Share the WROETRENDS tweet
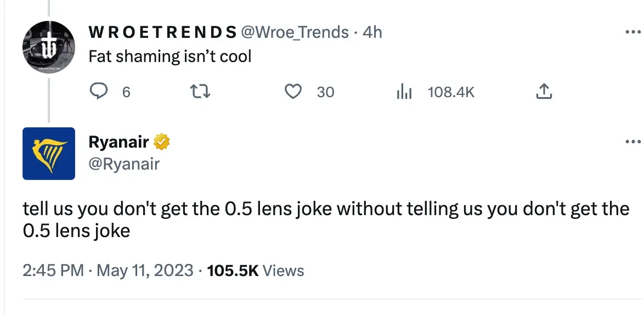The width and height of the screenshot is (644, 315). (x=543, y=92)
